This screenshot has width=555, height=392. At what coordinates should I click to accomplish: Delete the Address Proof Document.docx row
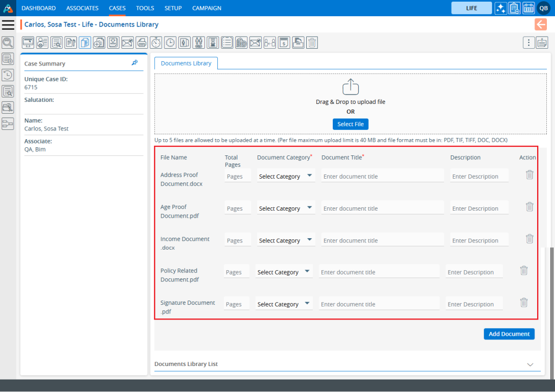click(530, 175)
